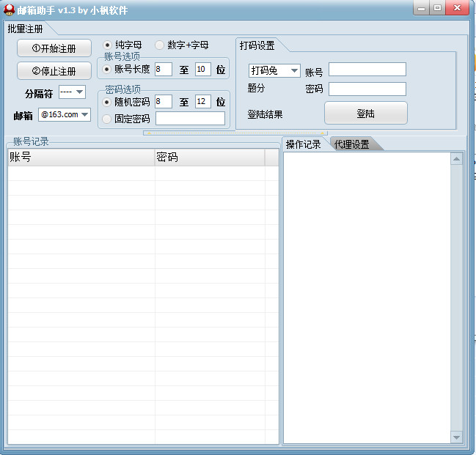Viewport: 476px width, 455px height.
Task: Switch to the 代理设置 proxy tab
Action: pyautogui.click(x=352, y=144)
